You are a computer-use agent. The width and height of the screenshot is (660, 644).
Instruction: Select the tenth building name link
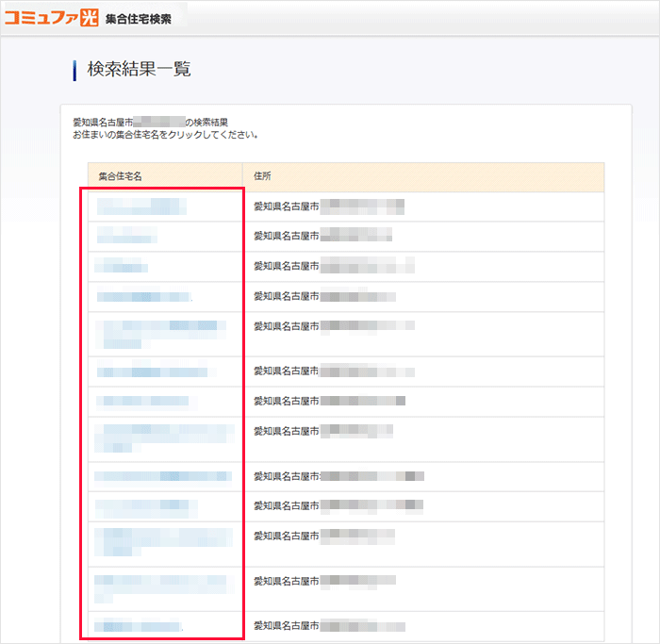146,506
